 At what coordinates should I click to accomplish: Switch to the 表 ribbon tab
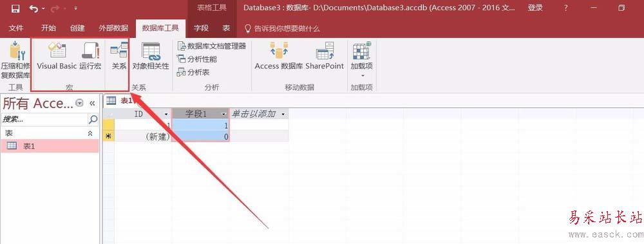coord(226,28)
